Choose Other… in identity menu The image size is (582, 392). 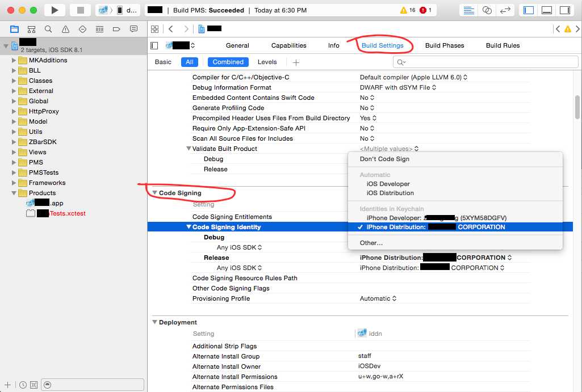[371, 243]
